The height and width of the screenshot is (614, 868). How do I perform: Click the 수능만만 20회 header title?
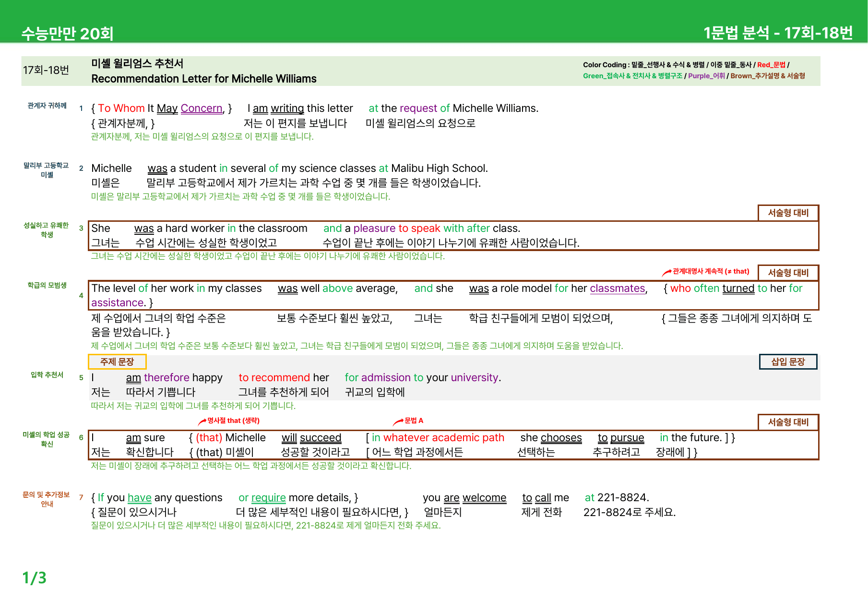point(67,33)
